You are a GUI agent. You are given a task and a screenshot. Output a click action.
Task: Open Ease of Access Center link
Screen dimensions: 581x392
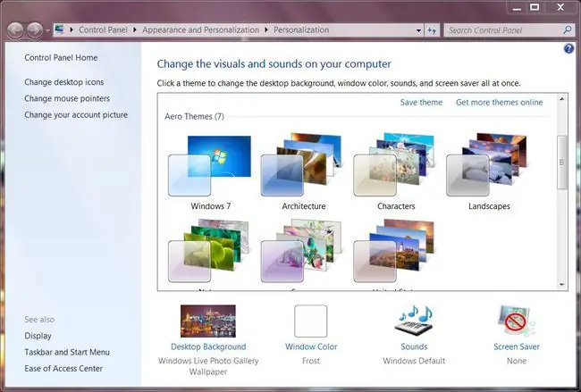coord(63,369)
